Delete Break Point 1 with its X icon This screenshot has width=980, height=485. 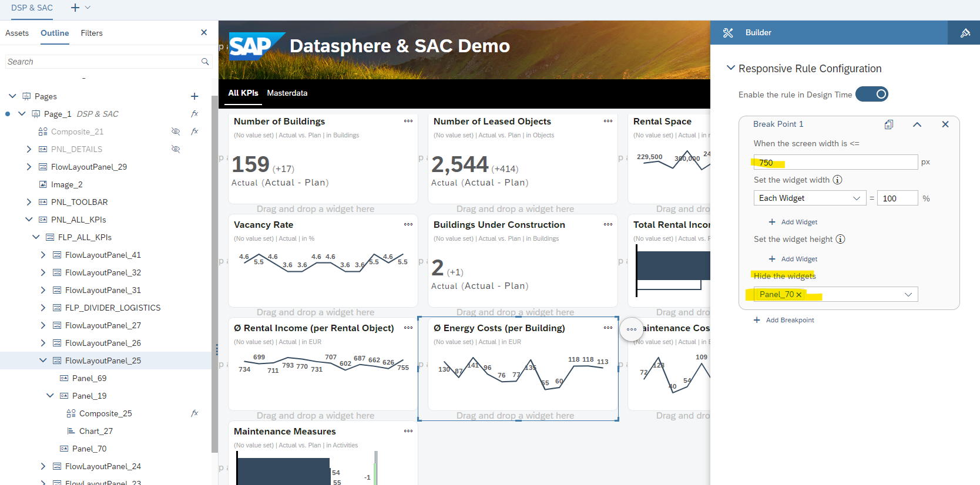(945, 124)
